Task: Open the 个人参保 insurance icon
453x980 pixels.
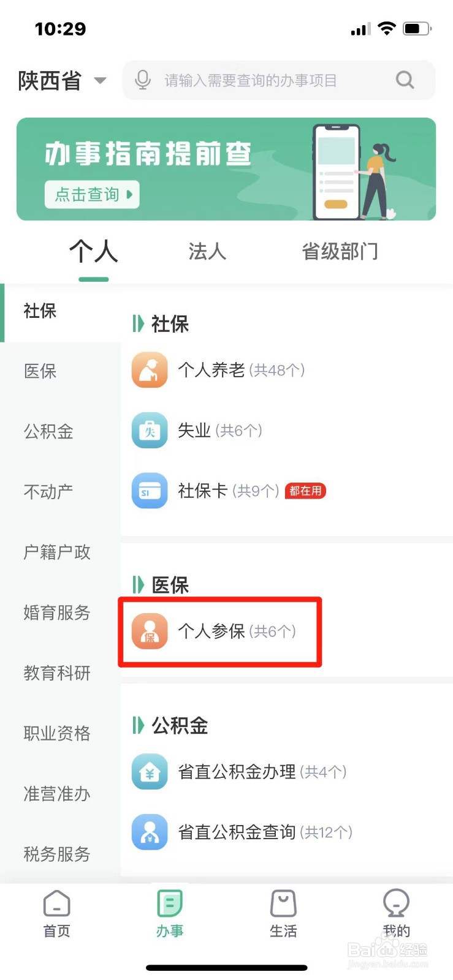Action: click(150, 631)
